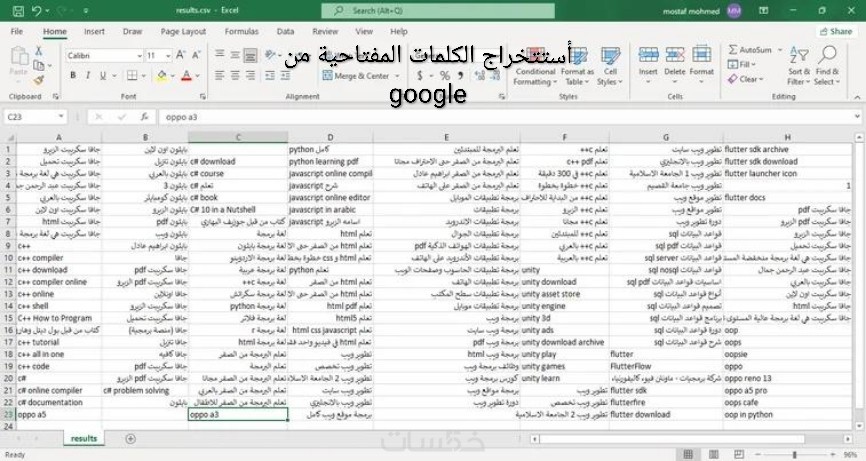Click the Insert Function fx icon
Viewport: 866px width, 461px height.
145,117
